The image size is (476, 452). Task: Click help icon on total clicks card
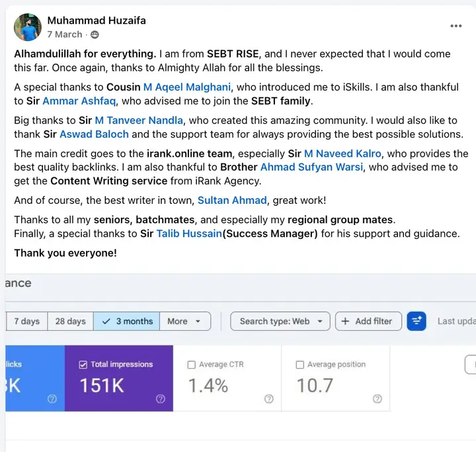tap(52, 399)
